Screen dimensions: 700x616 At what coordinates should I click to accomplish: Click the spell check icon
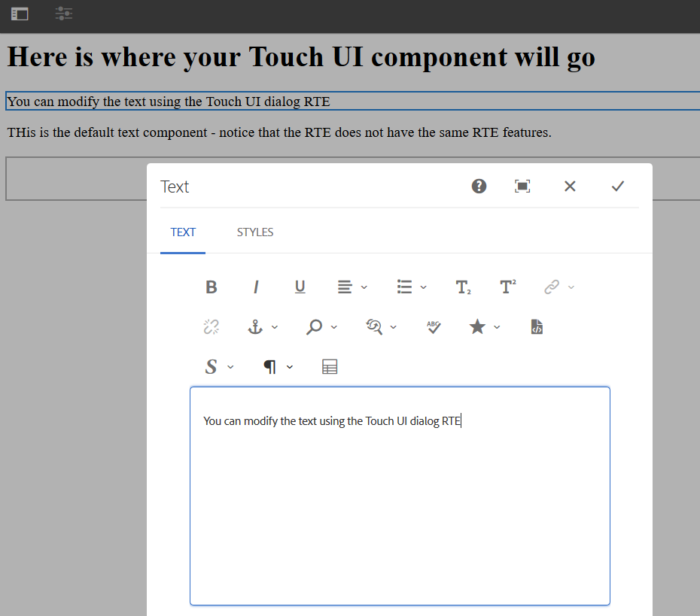tap(434, 327)
